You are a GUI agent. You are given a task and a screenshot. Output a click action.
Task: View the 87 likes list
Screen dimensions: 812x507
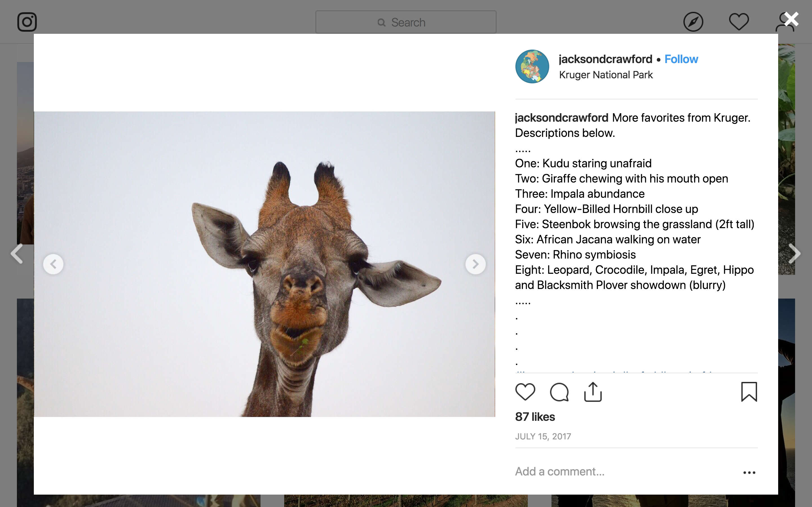click(535, 417)
